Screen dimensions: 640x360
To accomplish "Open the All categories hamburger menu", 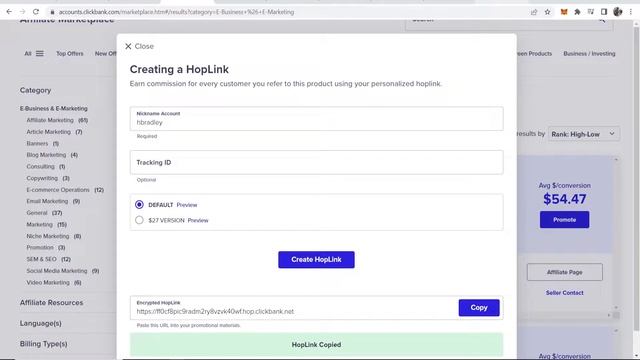I will (x=40, y=53).
